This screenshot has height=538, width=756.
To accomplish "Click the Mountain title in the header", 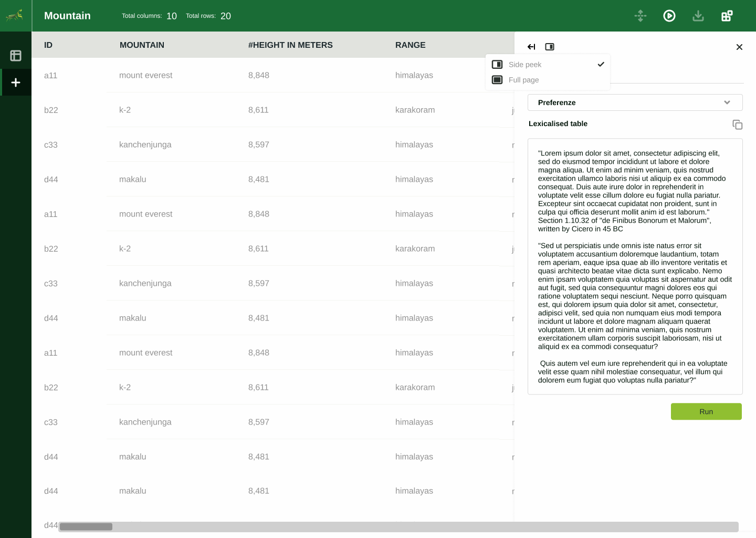I will point(67,16).
